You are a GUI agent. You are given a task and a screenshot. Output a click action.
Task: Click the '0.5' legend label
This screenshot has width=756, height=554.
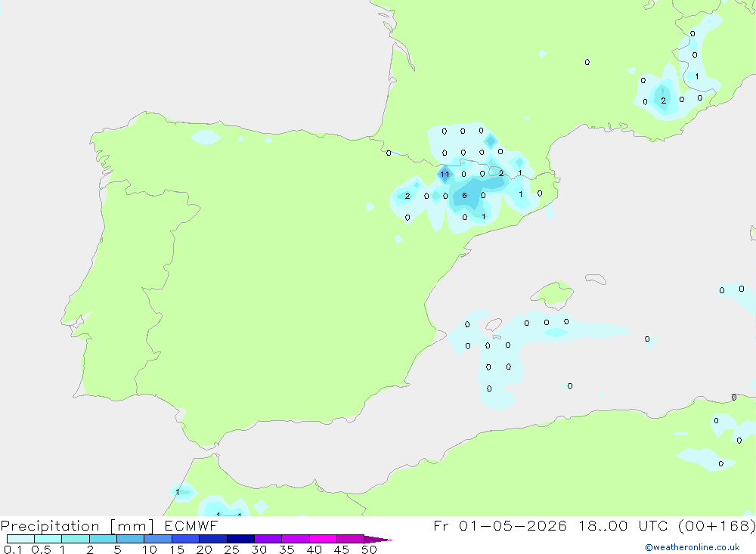[x=42, y=549]
